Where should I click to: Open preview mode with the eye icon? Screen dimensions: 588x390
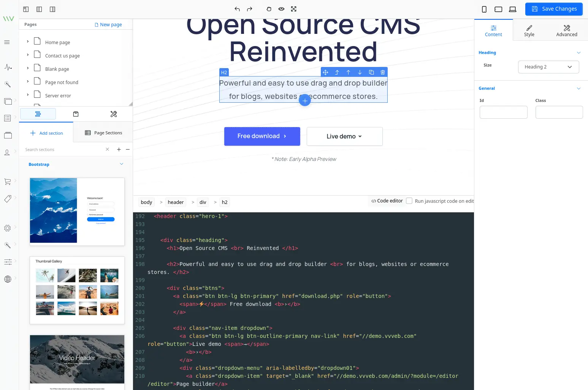pos(281,9)
